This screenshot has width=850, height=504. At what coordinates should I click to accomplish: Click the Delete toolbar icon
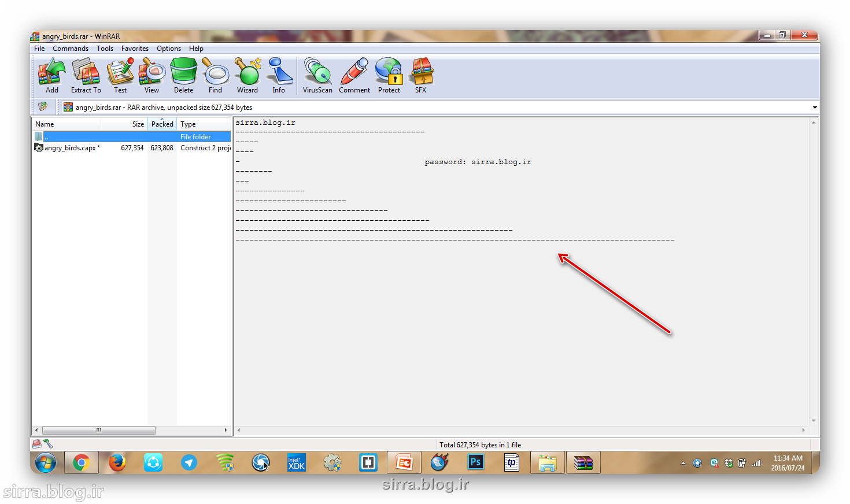[x=184, y=75]
